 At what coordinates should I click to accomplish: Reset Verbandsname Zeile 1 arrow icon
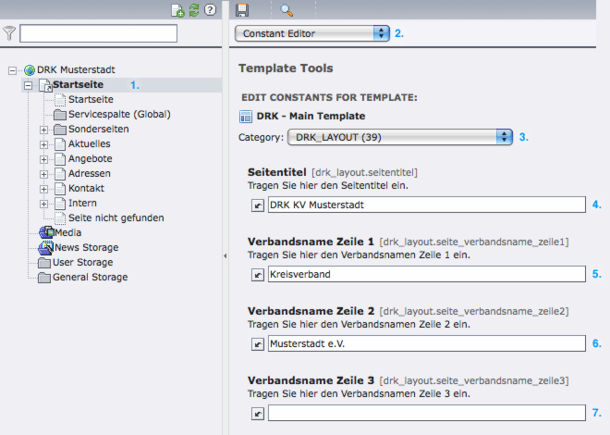click(x=258, y=275)
